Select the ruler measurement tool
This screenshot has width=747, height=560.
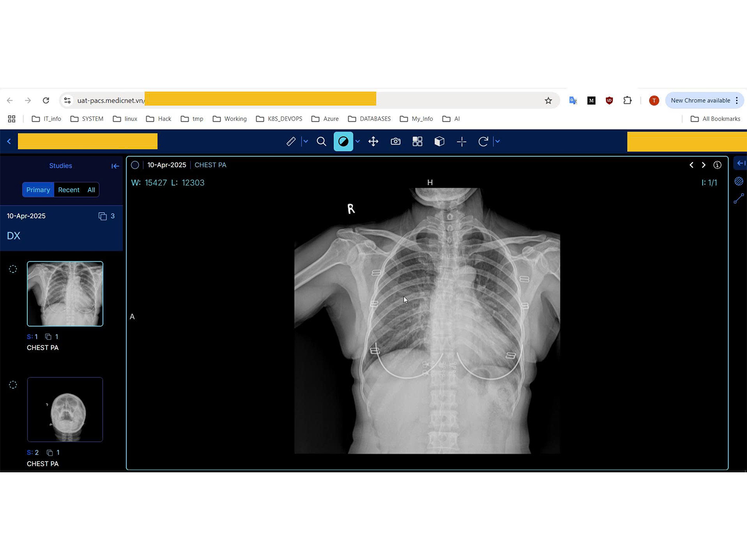pos(291,142)
